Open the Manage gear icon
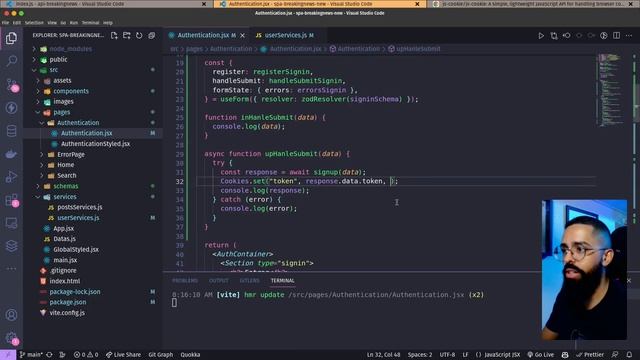The height and width of the screenshot is (360, 640). (x=11, y=338)
